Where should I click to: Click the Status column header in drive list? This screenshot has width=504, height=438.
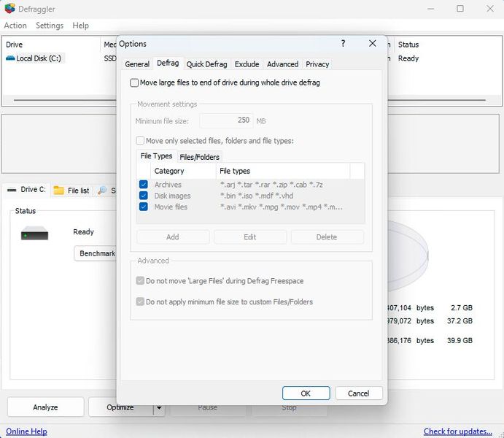(448, 45)
